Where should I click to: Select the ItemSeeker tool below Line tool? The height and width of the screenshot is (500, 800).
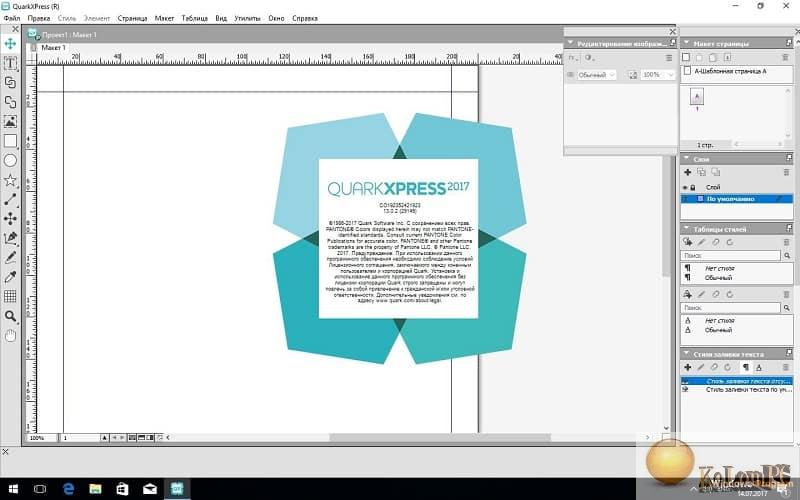click(x=10, y=218)
